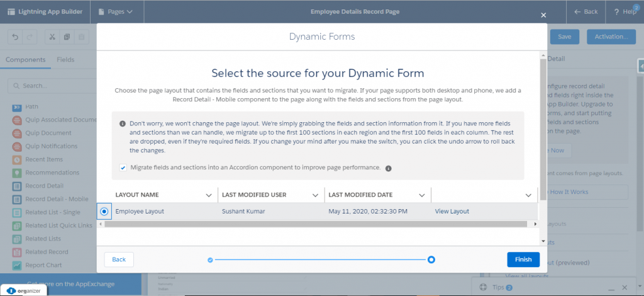Click first completed step in progress indicator
Viewport: 644px width, 296px height.
[x=210, y=260]
